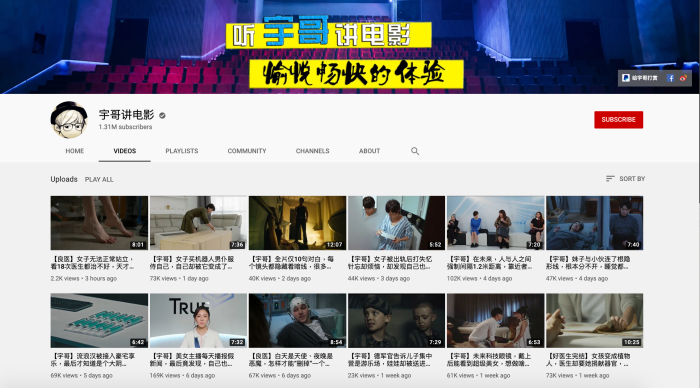
Task: Click the '69K views • 5 days ago' text
Action: 82,375
